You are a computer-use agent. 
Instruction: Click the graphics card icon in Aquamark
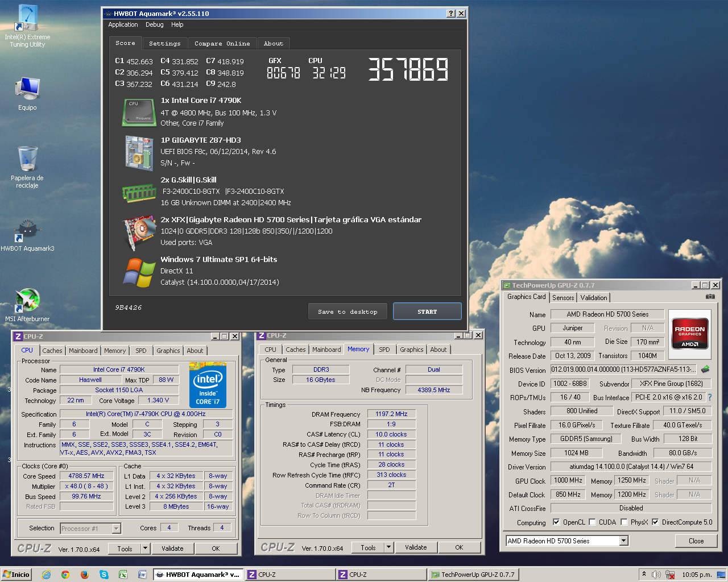click(x=139, y=232)
